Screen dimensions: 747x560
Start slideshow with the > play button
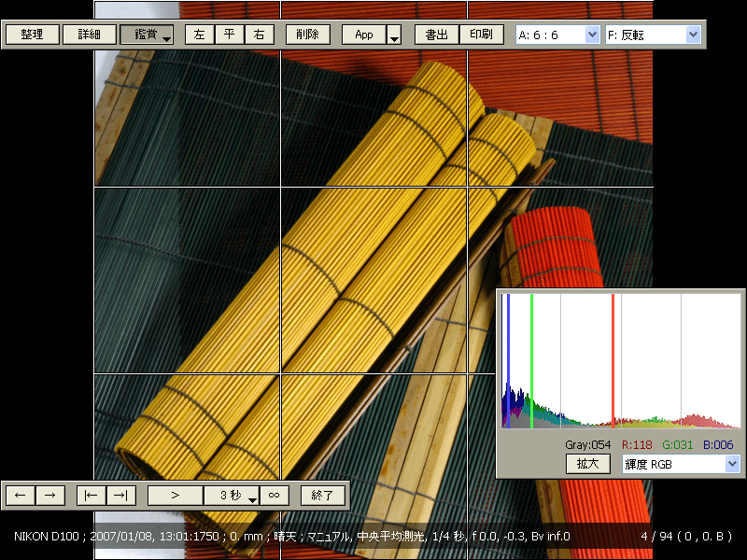coord(176,496)
